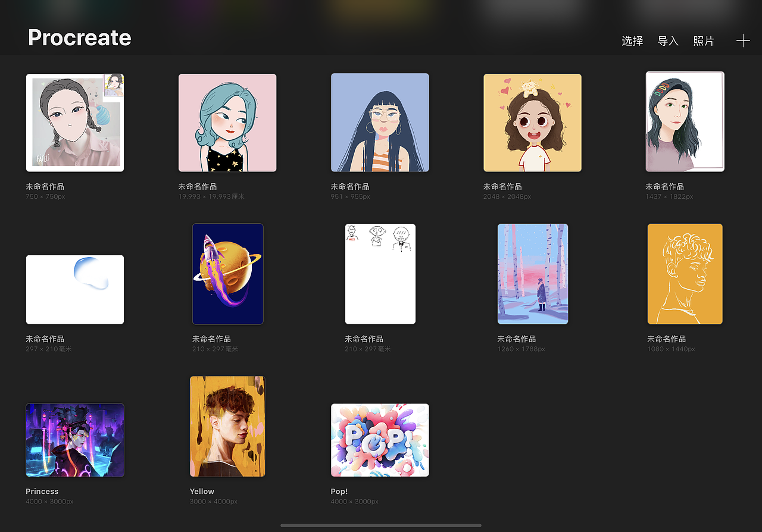Tap the Procreate gallery title
The image size is (762, 532).
79,37
